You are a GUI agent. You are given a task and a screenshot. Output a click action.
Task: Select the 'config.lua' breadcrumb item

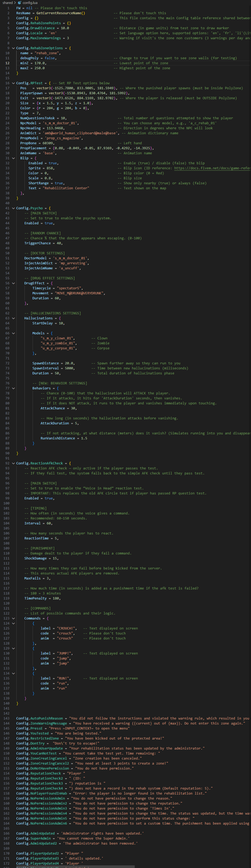click(x=30, y=3)
